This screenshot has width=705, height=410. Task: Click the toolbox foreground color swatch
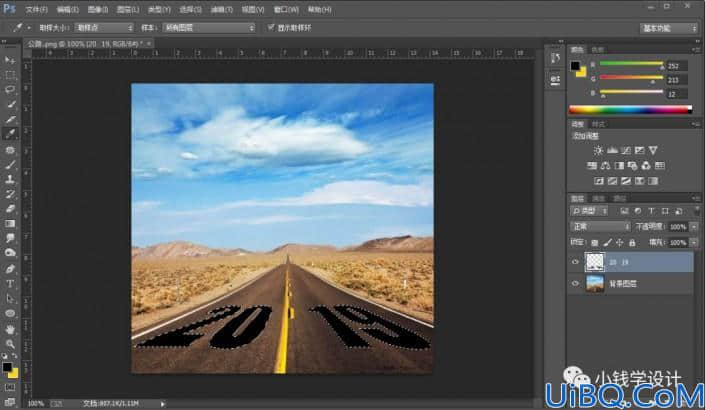click(7, 367)
